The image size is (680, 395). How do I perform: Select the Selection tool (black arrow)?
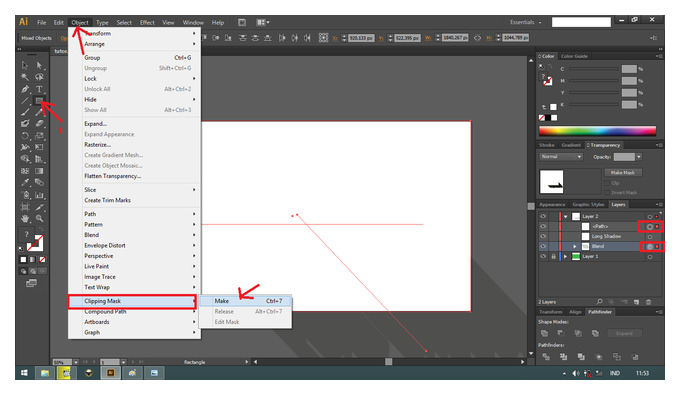(x=25, y=65)
